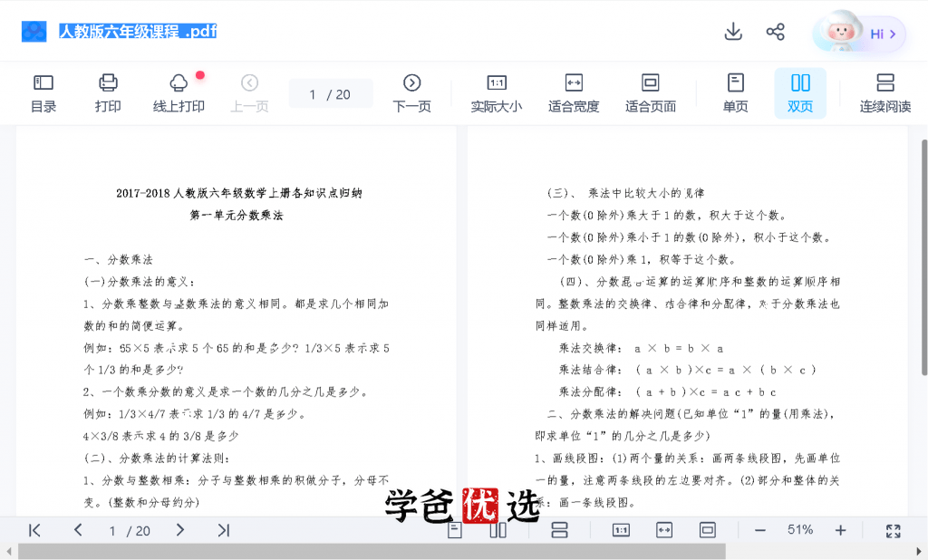This screenshot has width=928, height=560.
Task: Click the 51% zoom level value
Action: point(800,530)
